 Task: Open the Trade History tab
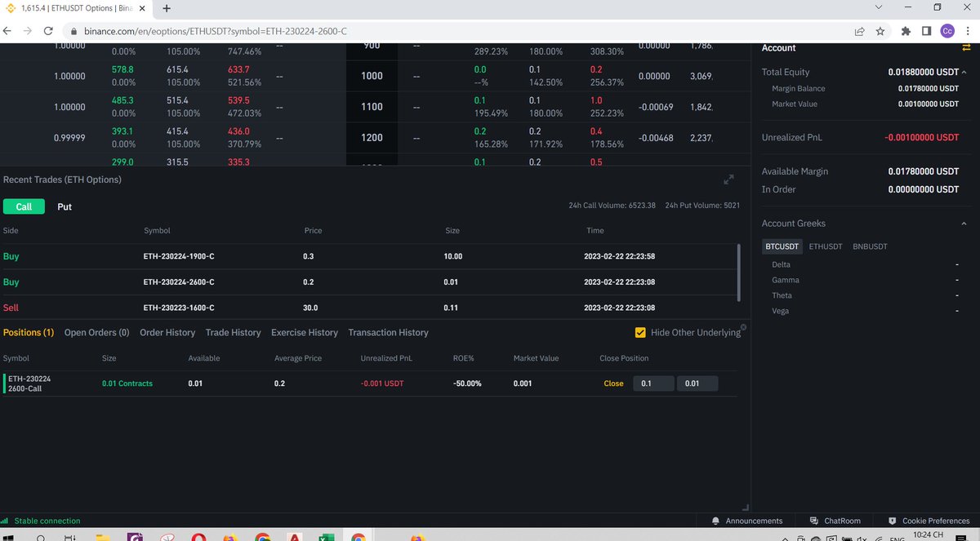(234, 333)
